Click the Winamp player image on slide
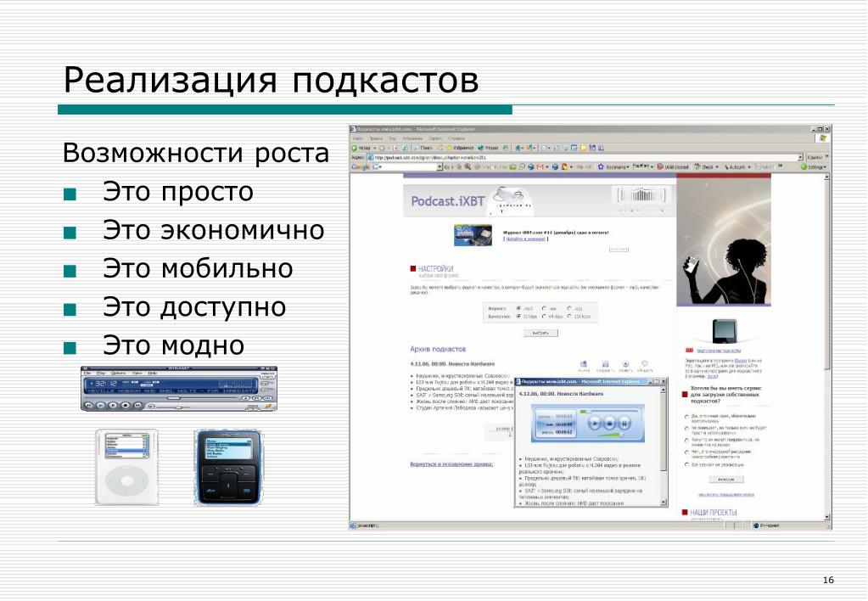Viewport: 868px width, 601px height. pyautogui.click(x=179, y=388)
